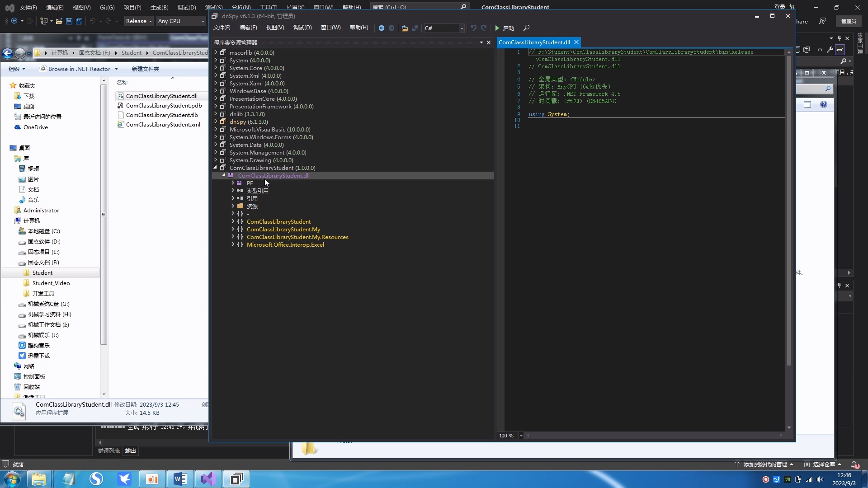Click the Visual Studio taskbar icon
Screen dimensions: 868x488
[x=208, y=479]
